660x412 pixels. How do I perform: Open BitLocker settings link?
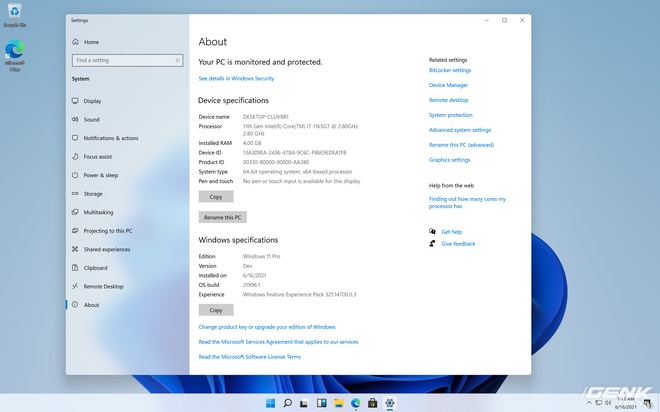(450, 70)
